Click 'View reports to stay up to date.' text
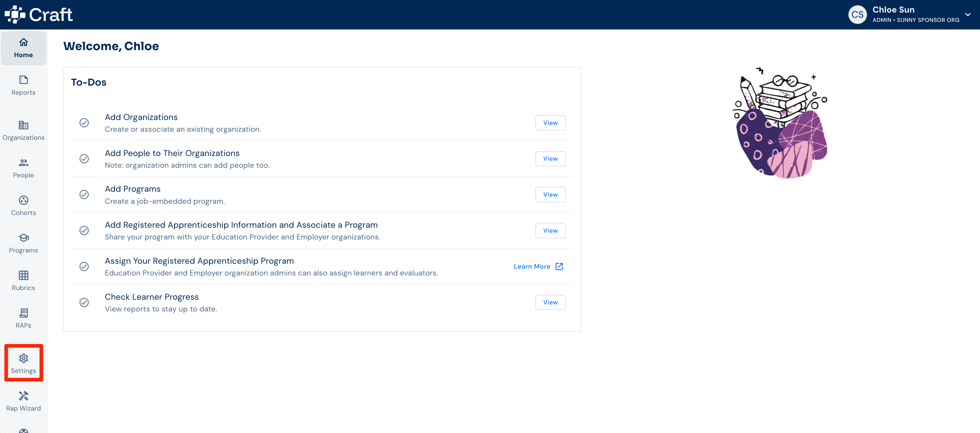 tap(161, 309)
